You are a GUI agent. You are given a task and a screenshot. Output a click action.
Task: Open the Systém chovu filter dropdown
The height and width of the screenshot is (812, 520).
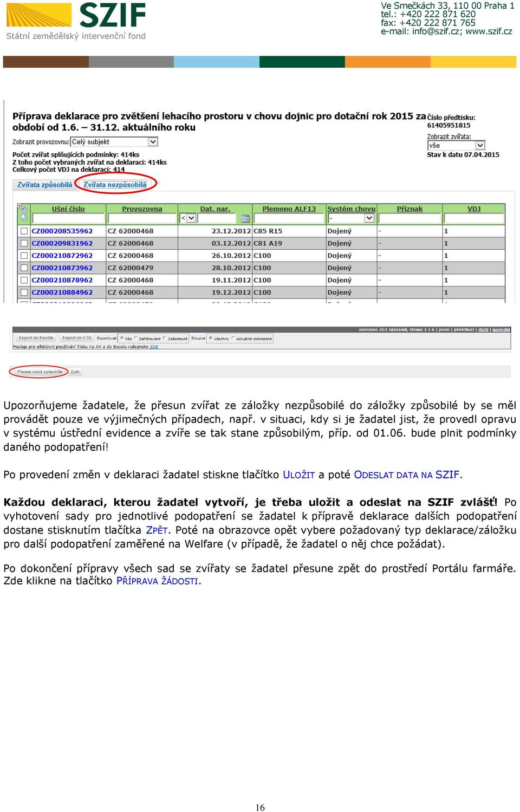tap(351, 218)
